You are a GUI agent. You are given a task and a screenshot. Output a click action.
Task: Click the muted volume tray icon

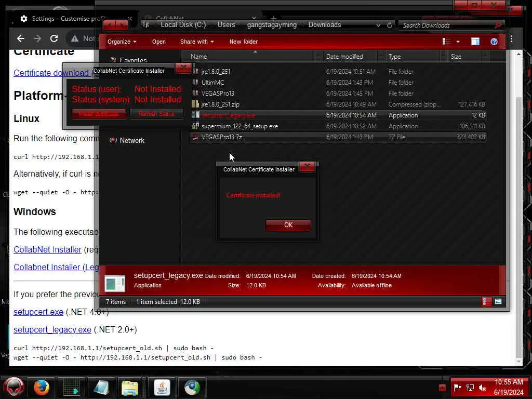point(482,387)
